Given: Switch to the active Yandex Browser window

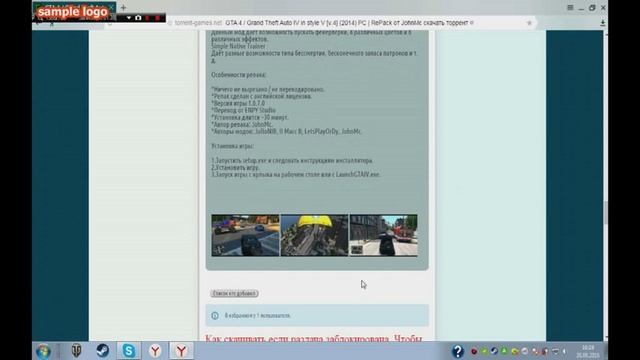Looking at the screenshot, I should (x=181, y=351).
